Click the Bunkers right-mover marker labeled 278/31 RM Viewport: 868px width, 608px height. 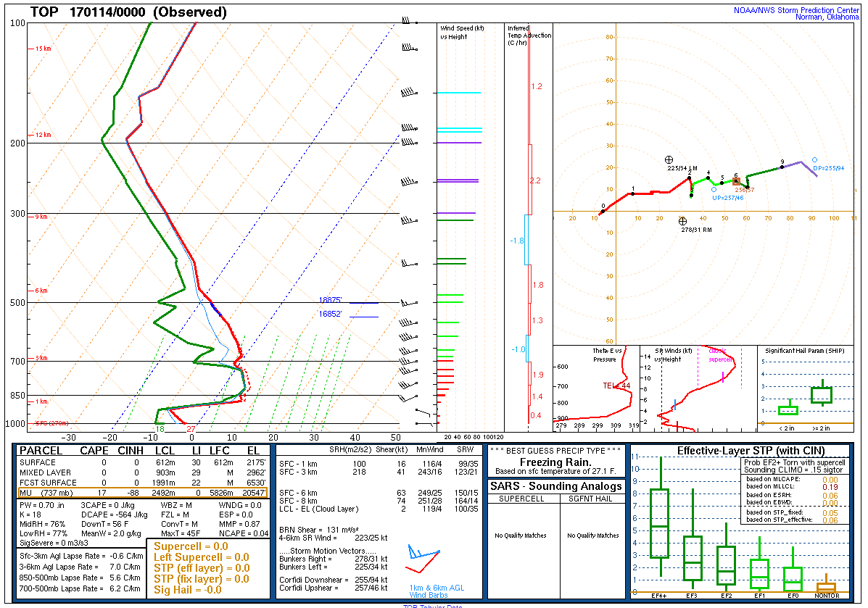682,221
